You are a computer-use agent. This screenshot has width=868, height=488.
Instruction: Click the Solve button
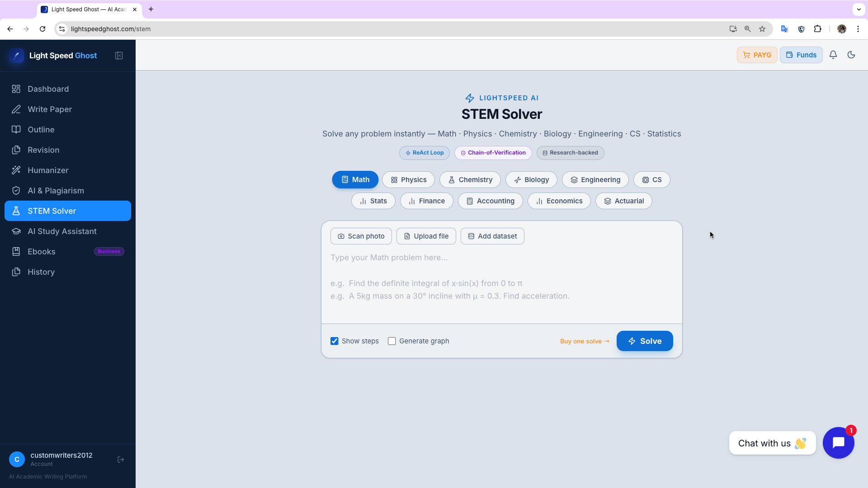point(645,341)
